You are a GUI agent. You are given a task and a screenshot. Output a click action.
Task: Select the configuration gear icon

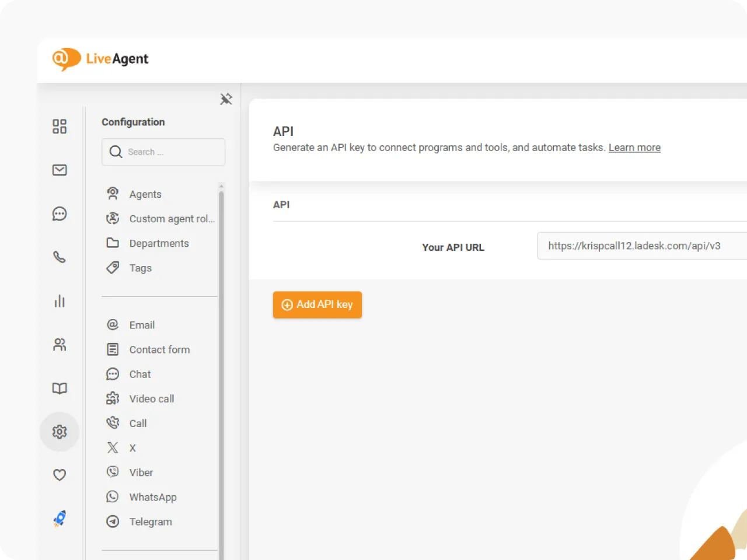tap(60, 432)
